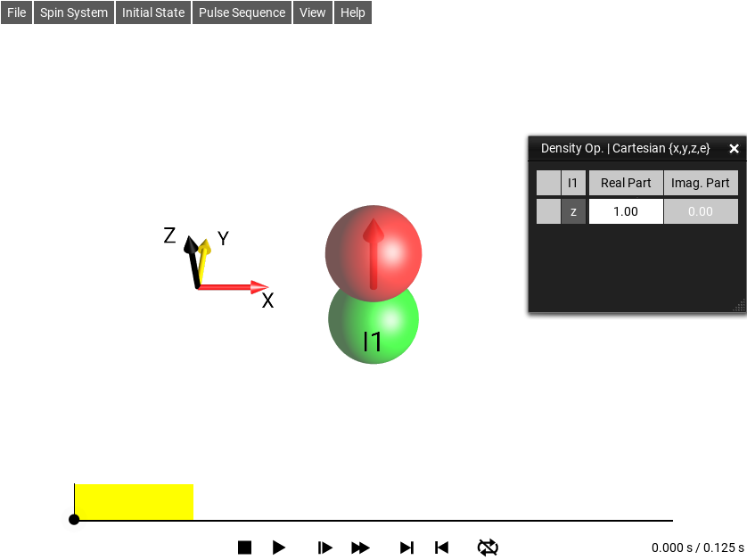Step forward one frame
Image resolution: width=747 pixels, height=560 pixels.
pyautogui.click(x=325, y=548)
